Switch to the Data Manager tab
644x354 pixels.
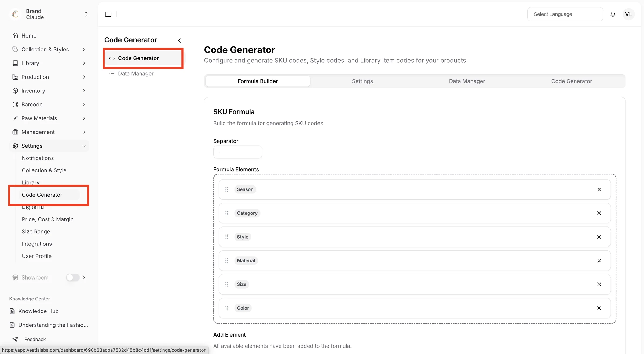pyautogui.click(x=467, y=81)
